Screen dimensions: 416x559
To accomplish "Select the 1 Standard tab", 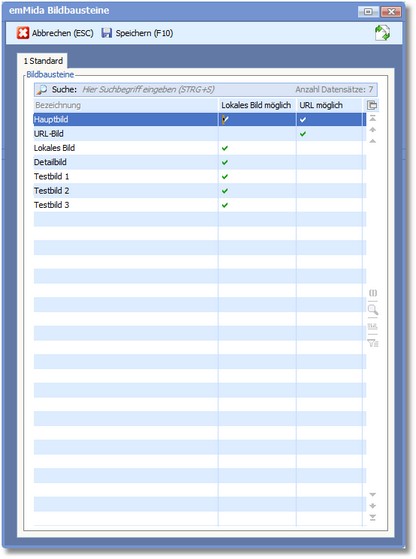I will tap(43, 61).
